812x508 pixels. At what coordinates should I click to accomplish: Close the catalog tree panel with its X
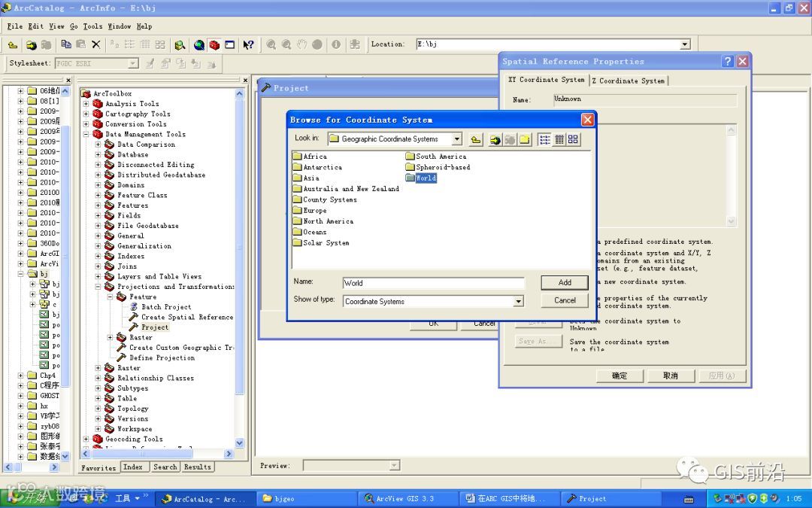click(x=68, y=80)
